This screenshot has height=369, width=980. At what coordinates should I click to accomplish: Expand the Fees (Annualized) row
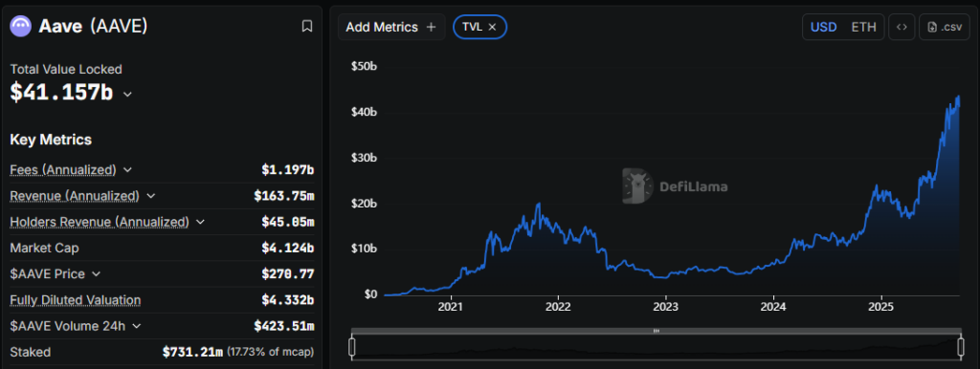point(127,170)
